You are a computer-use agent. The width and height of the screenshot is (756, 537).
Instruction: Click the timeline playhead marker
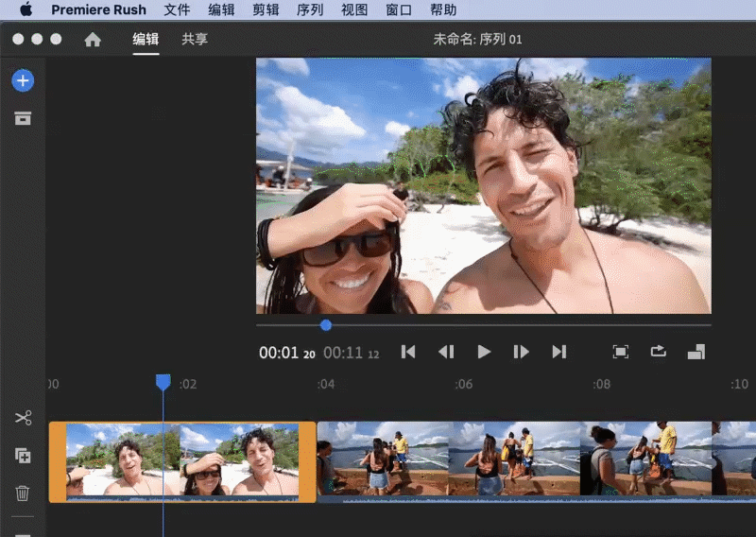[163, 382]
